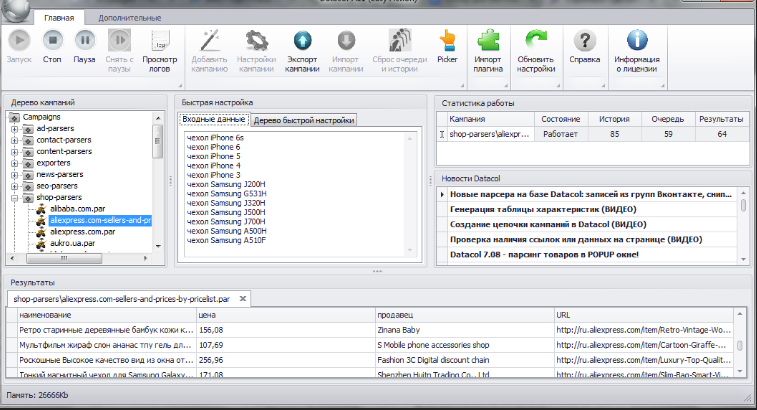Image resolution: width=757 pixels, height=410 pixels.
Task: Expand the exporters tree node
Action: pos(14,163)
